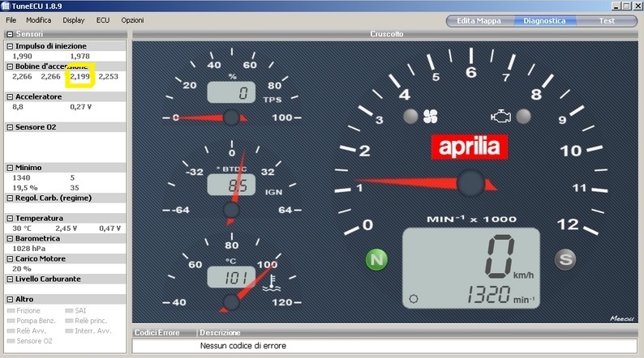The width and height of the screenshot is (644, 358).
Task: Select the 'Nessun codice di errore' row
Action: coord(384,346)
